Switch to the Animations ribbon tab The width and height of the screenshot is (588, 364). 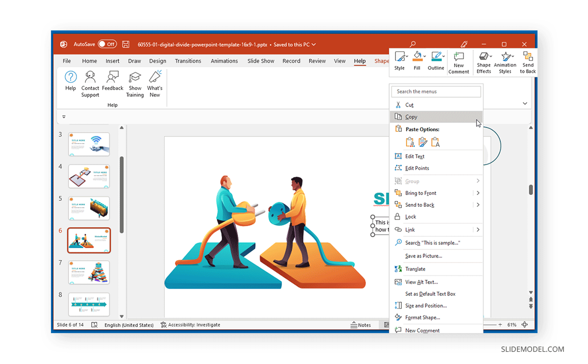(x=224, y=61)
